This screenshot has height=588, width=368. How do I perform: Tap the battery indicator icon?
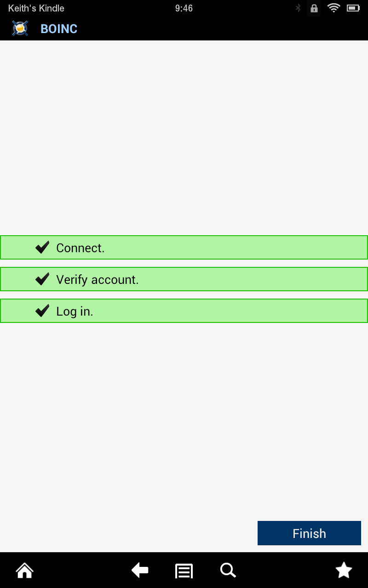pyautogui.click(x=353, y=8)
